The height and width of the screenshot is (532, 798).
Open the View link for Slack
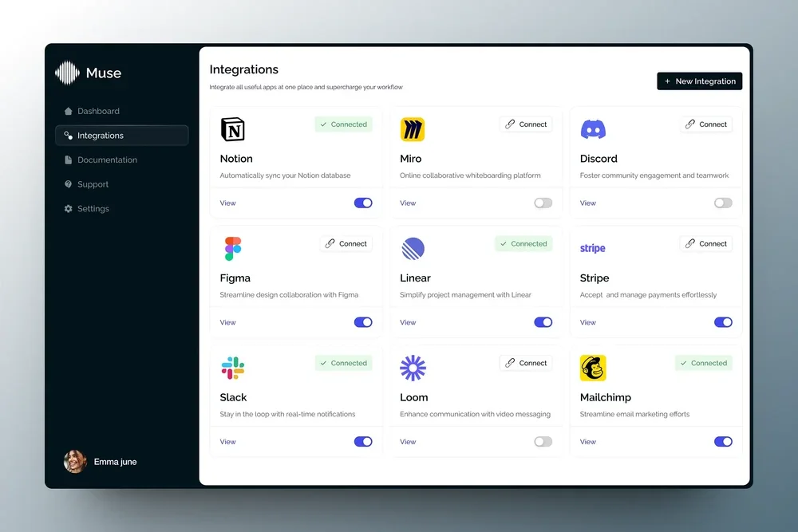click(x=227, y=441)
